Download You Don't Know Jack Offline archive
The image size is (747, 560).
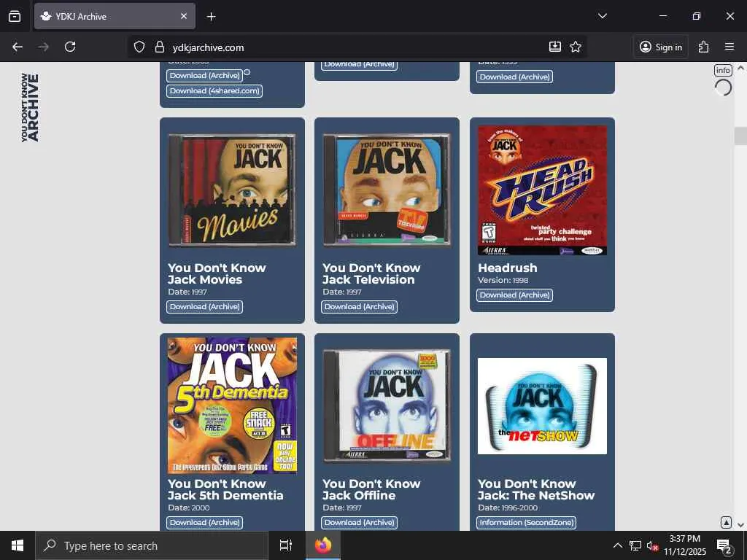pos(360,522)
